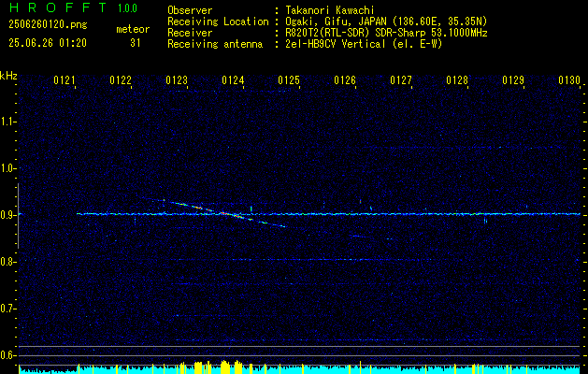The height and width of the screenshot is (374, 588).
Task: Click the 0122 time marker
Action: click(121, 80)
